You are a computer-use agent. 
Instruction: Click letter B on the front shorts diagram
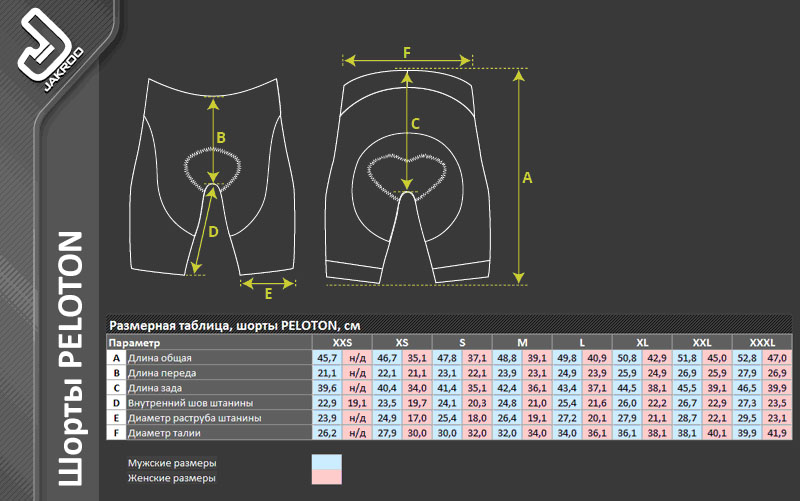click(x=221, y=137)
